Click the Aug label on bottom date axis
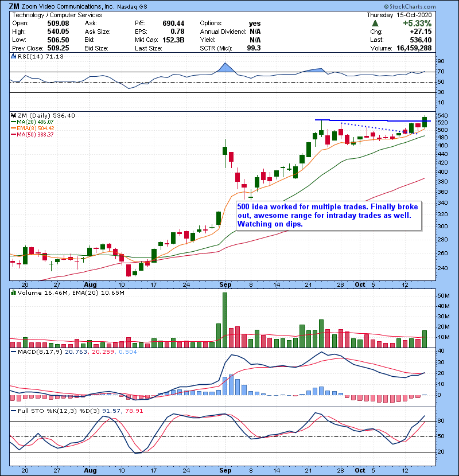This screenshot has height=476, width=459. [90, 470]
